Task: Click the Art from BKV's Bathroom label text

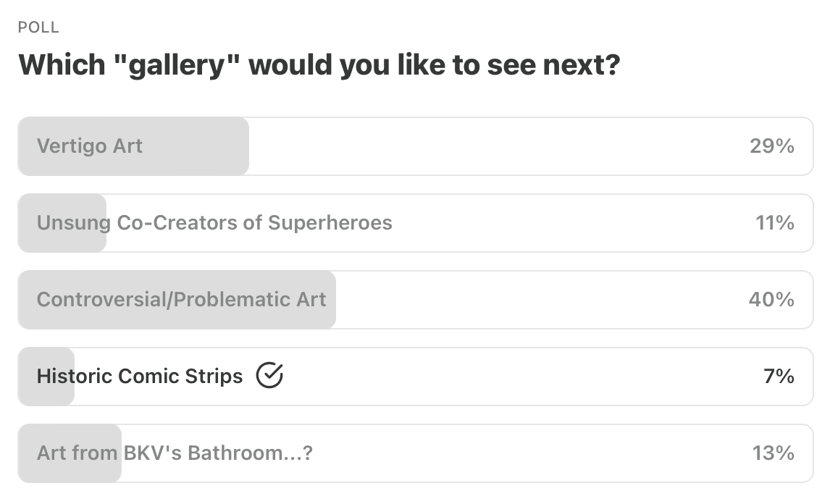Action: (175, 453)
